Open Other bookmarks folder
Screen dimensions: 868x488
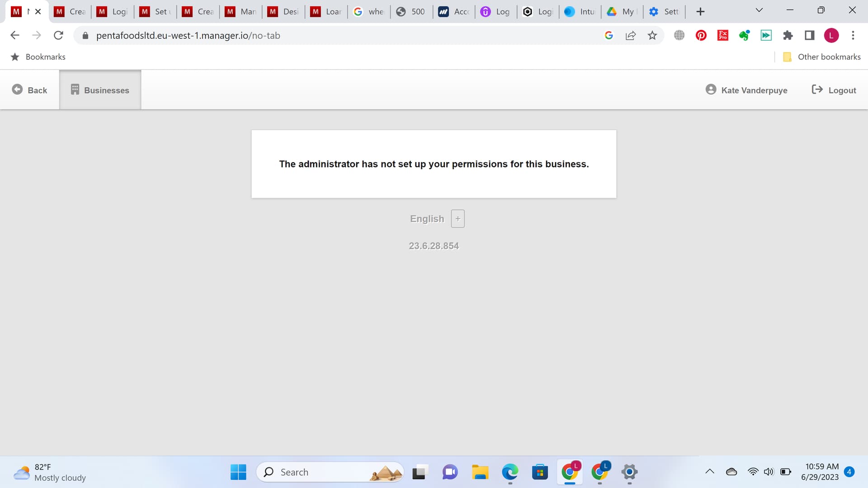pyautogui.click(x=822, y=57)
